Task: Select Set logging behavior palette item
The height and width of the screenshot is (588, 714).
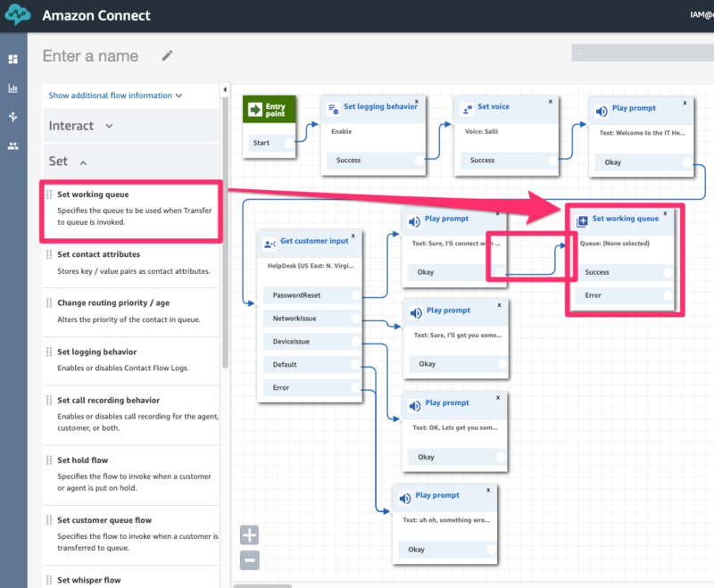Action: 130,360
